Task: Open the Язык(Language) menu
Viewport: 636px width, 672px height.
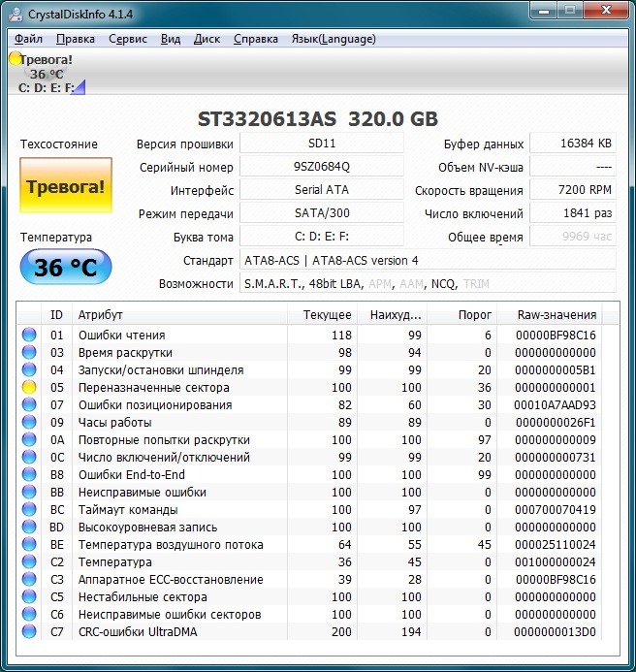Action: point(334,39)
